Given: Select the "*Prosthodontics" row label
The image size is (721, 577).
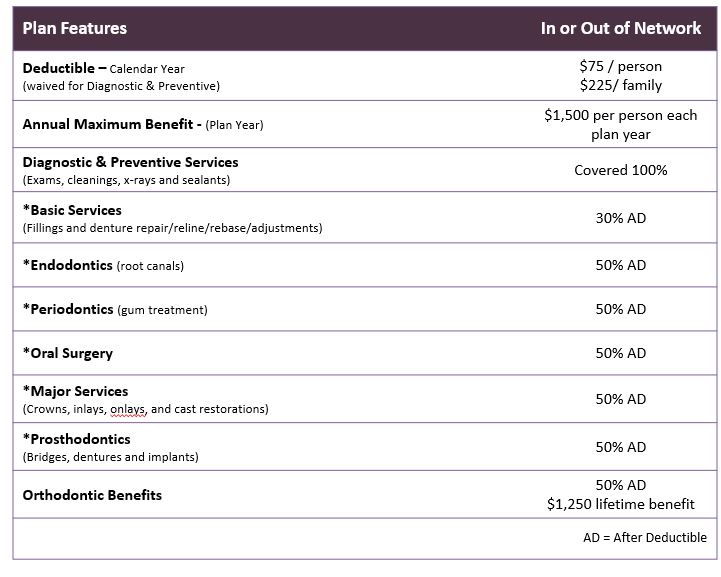Looking at the screenshot, I should click(x=77, y=439).
